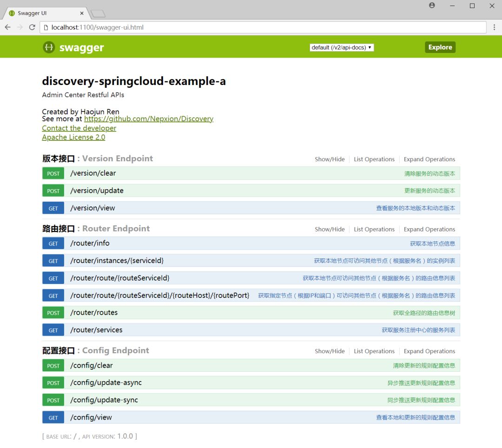Click the address bar URL field

[263, 27]
